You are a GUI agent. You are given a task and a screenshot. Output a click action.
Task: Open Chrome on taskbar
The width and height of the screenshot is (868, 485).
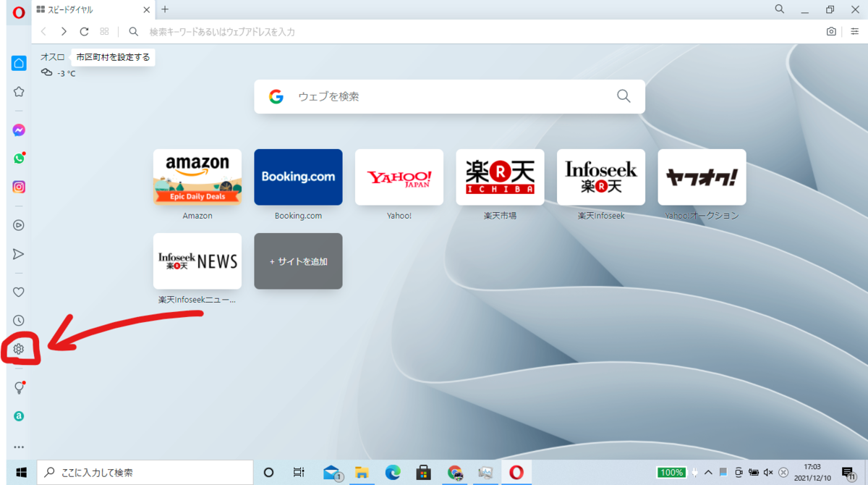point(454,472)
